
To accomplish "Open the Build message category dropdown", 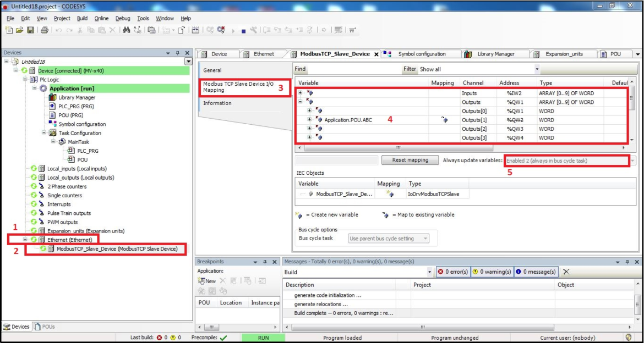I will pyautogui.click(x=429, y=272).
